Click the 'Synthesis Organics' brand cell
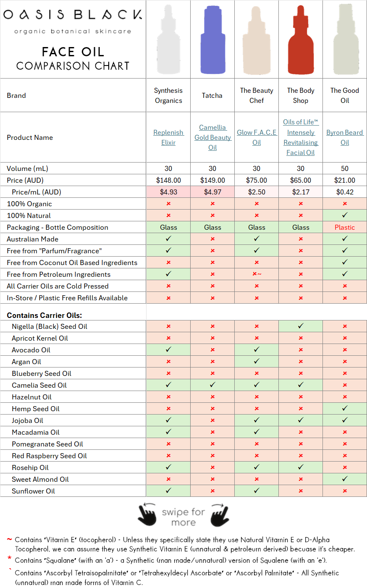The height and width of the screenshot is (588, 367). point(168,95)
